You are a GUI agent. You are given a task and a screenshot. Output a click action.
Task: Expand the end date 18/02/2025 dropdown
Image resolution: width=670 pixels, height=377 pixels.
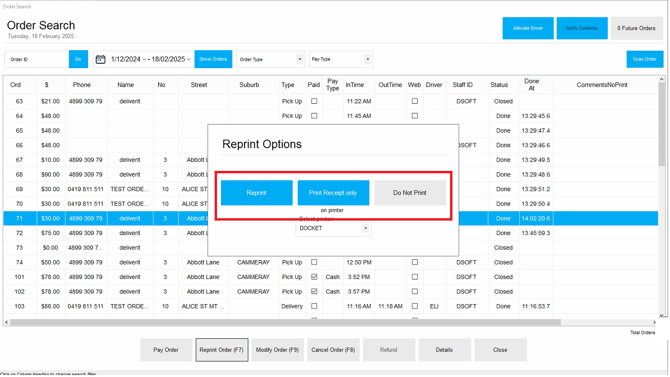tap(188, 59)
